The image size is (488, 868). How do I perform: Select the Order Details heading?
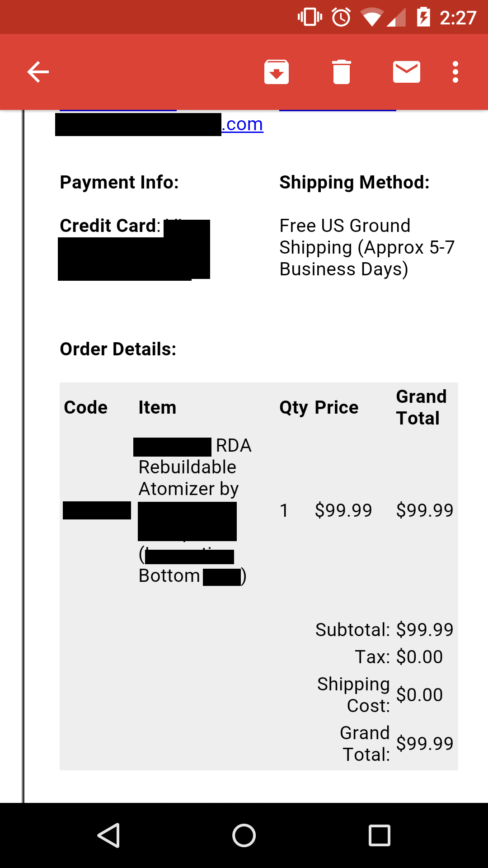[118, 349]
